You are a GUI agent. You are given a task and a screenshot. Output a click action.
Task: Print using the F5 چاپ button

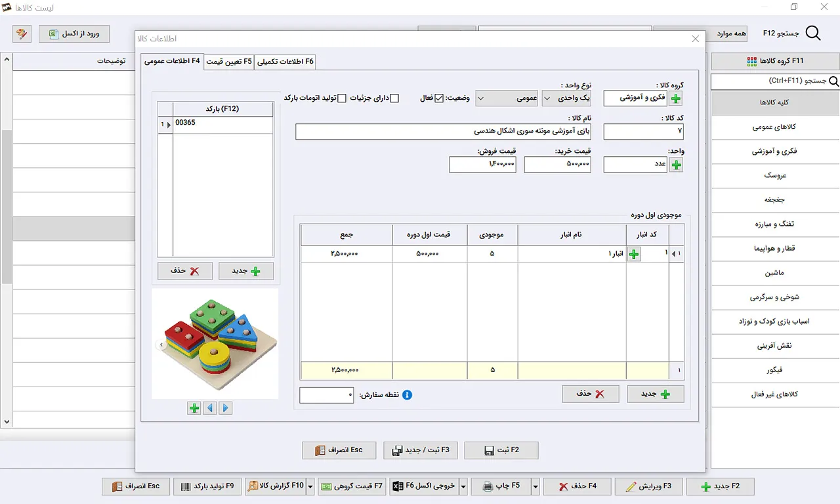499,486
